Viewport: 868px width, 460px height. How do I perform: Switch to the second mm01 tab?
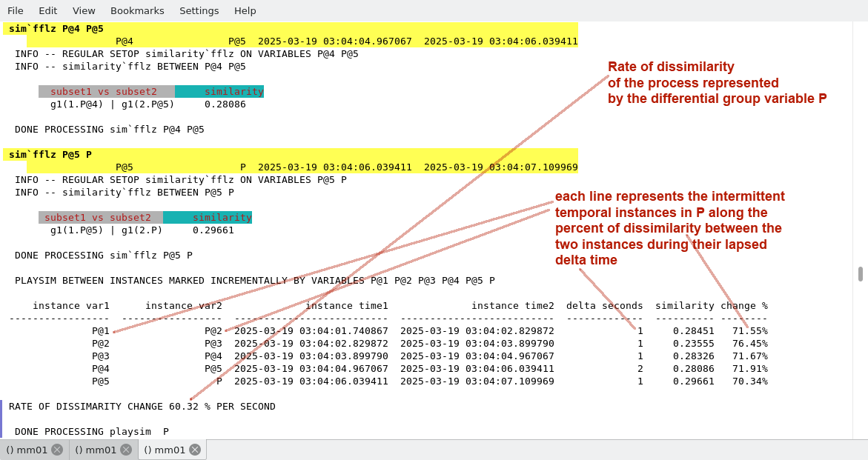96,450
